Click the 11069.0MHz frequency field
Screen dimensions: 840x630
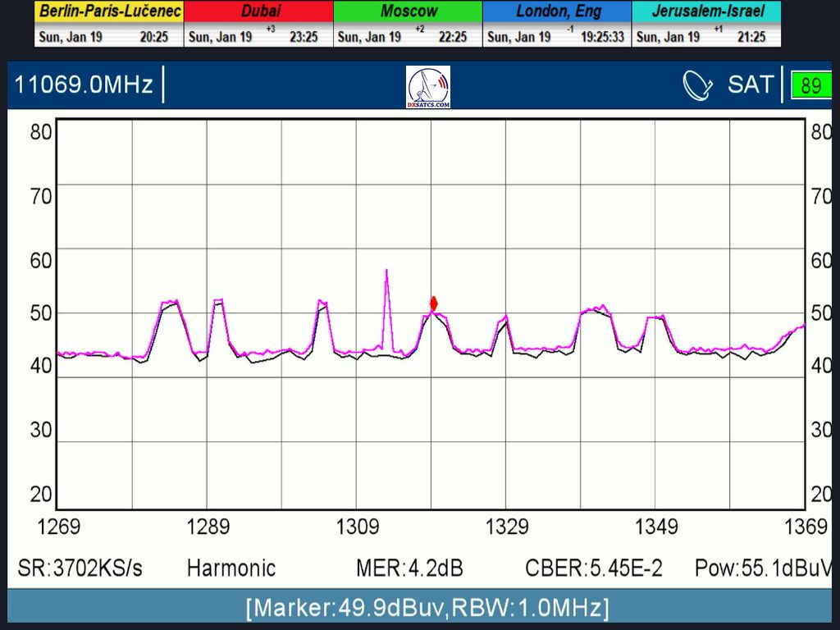coord(84,84)
